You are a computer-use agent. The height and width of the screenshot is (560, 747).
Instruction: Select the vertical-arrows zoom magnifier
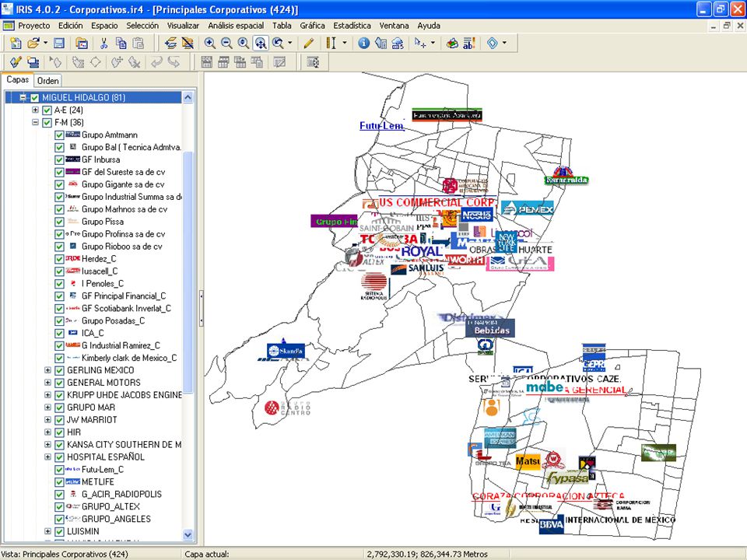(244, 44)
